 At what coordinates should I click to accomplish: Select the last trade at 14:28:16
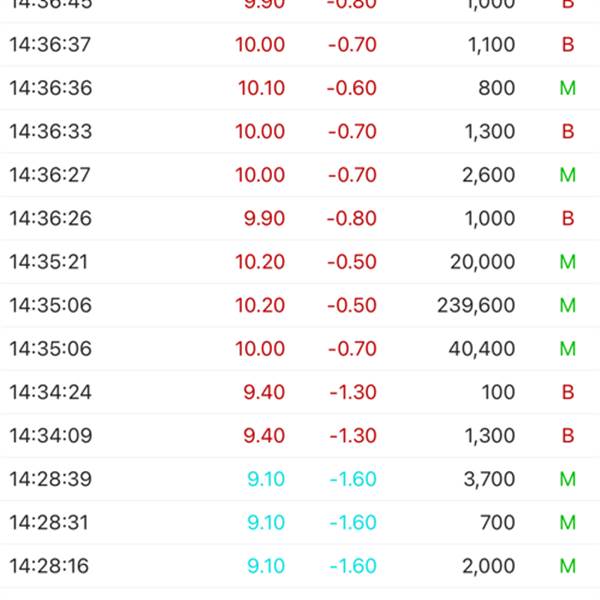pos(300,566)
